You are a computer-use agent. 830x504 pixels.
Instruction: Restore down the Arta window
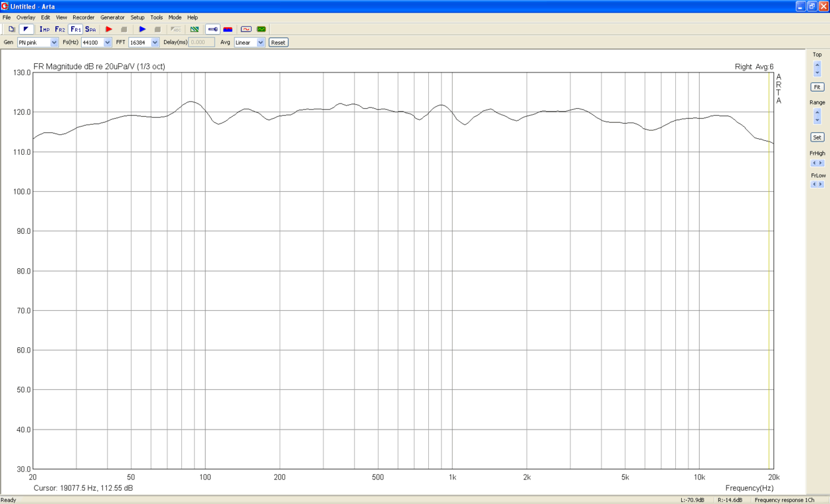[x=812, y=6]
